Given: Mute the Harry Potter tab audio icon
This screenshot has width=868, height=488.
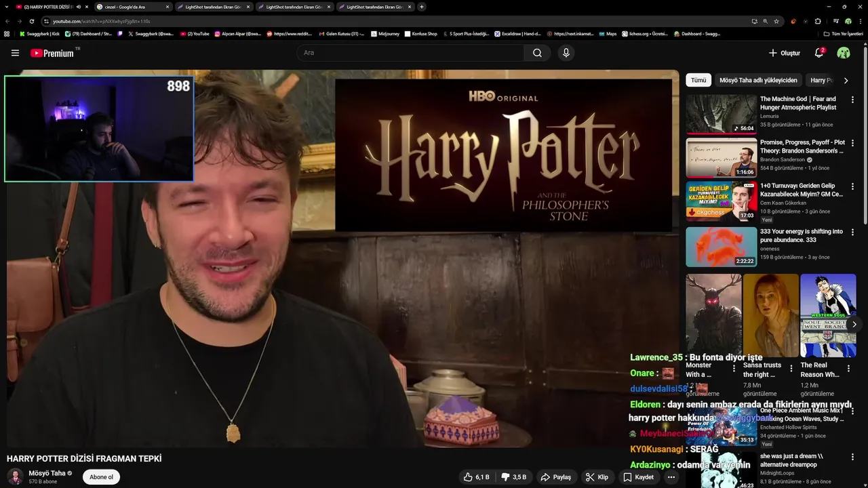Looking at the screenshot, I should [79, 7].
